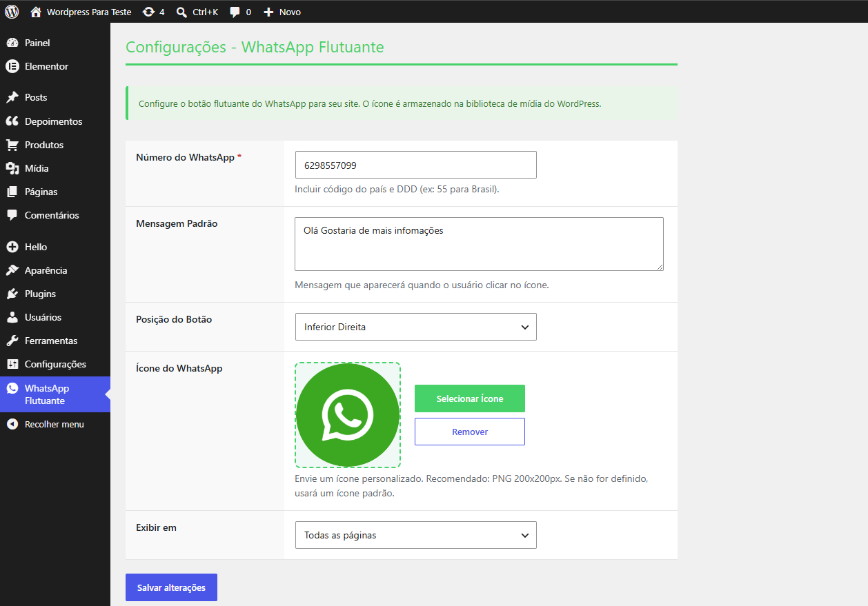Open Páginas menu label
The height and width of the screenshot is (606, 868).
pos(41,192)
